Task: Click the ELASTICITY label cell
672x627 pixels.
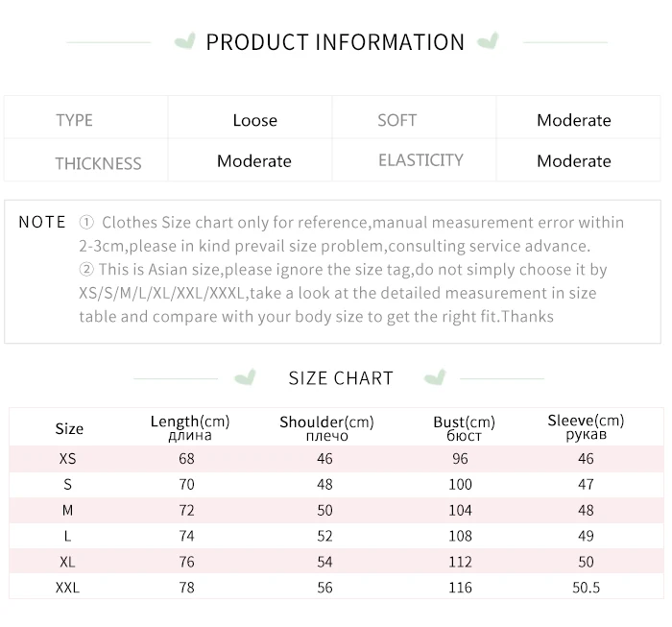Action: (420, 160)
